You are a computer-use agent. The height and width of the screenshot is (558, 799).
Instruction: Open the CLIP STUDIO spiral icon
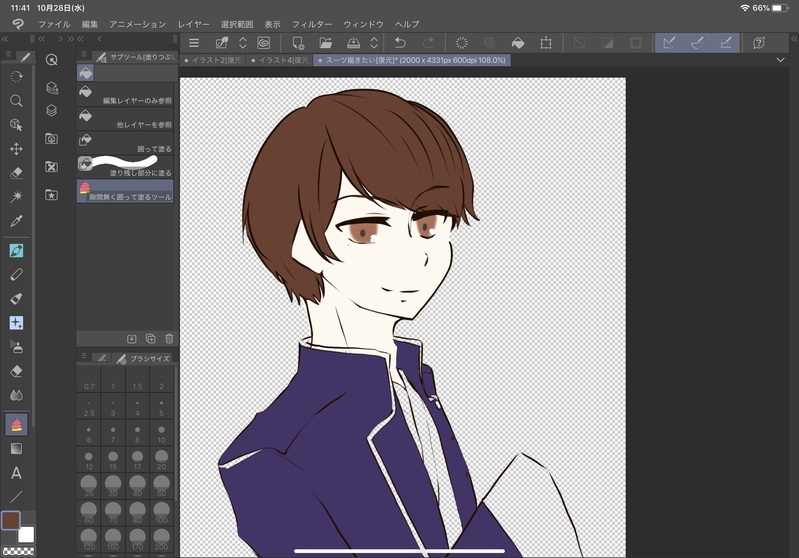click(x=263, y=43)
